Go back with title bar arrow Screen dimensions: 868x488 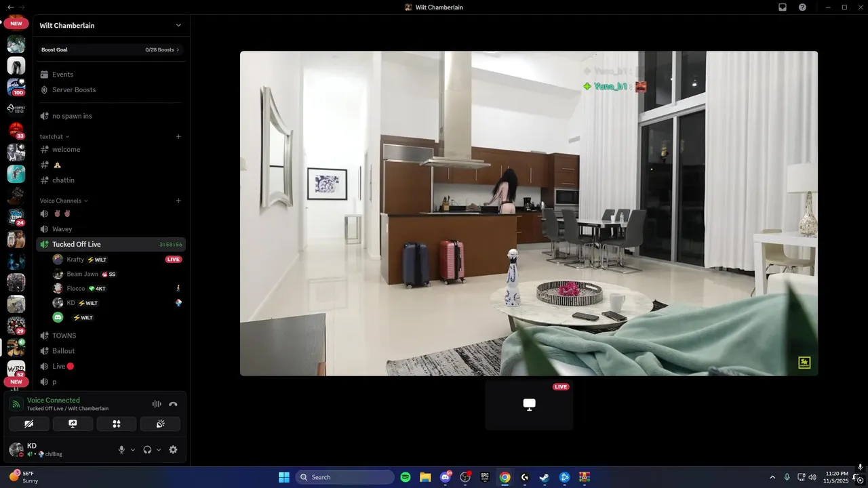10,7
